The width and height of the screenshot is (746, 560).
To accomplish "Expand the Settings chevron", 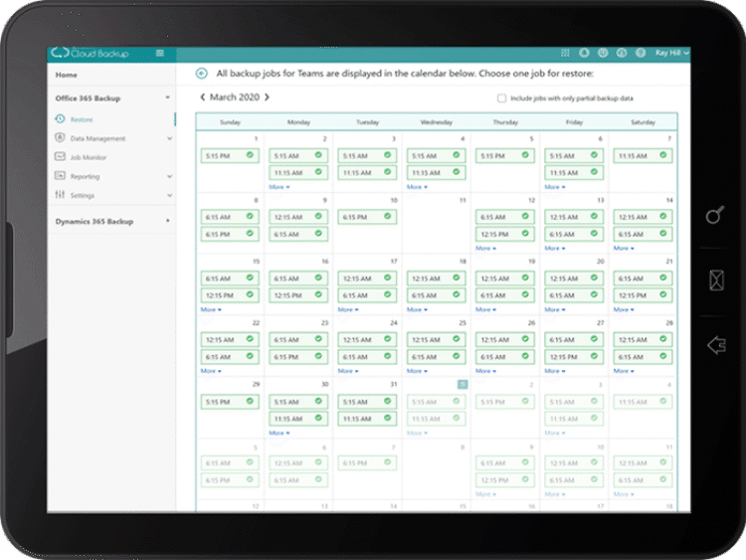I will click(x=169, y=195).
